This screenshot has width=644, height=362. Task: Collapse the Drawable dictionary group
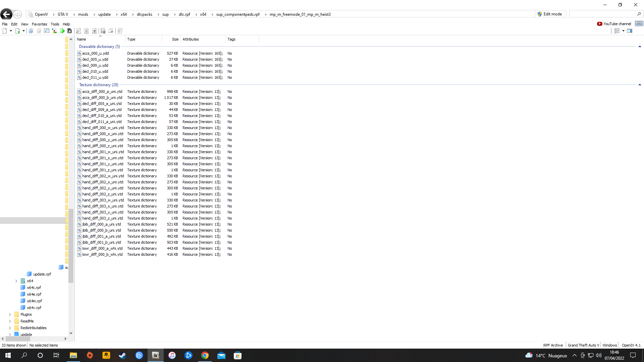pos(640,47)
